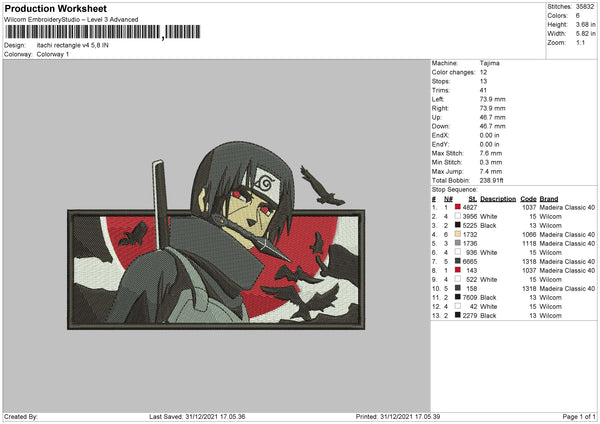Viewport: 600px width, 424px height.
Task: Click the beige swatch beside 1732
Action: (x=457, y=234)
